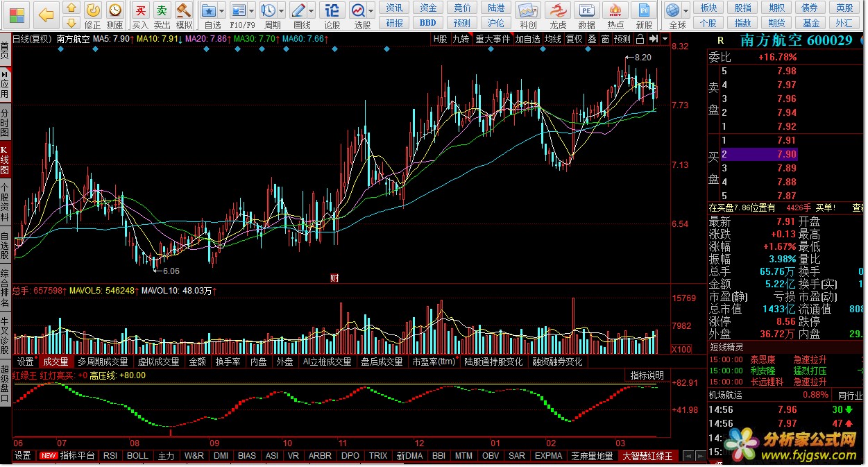Open the 论股 discussion icon

pyautogui.click(x=332, y=10)
